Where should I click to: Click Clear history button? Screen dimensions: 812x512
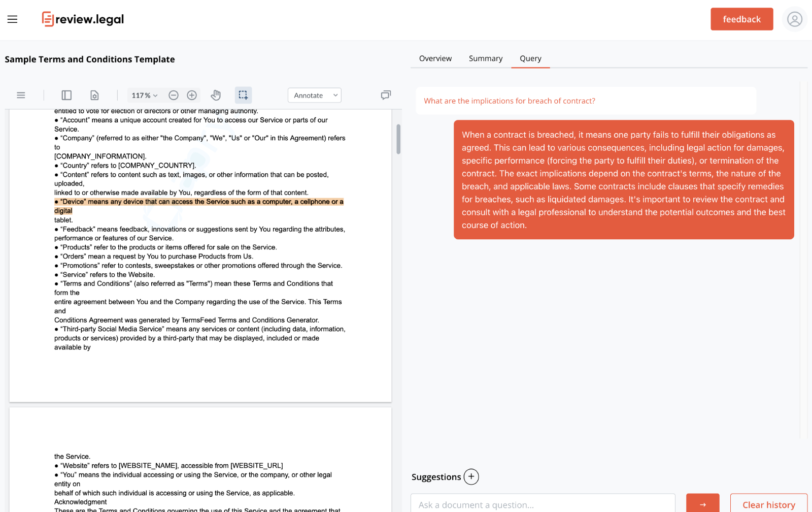point(768,504)
